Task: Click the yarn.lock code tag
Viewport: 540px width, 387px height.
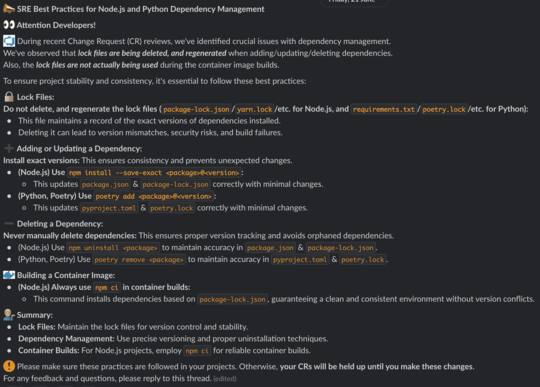Action: click(x=255, y=109)
